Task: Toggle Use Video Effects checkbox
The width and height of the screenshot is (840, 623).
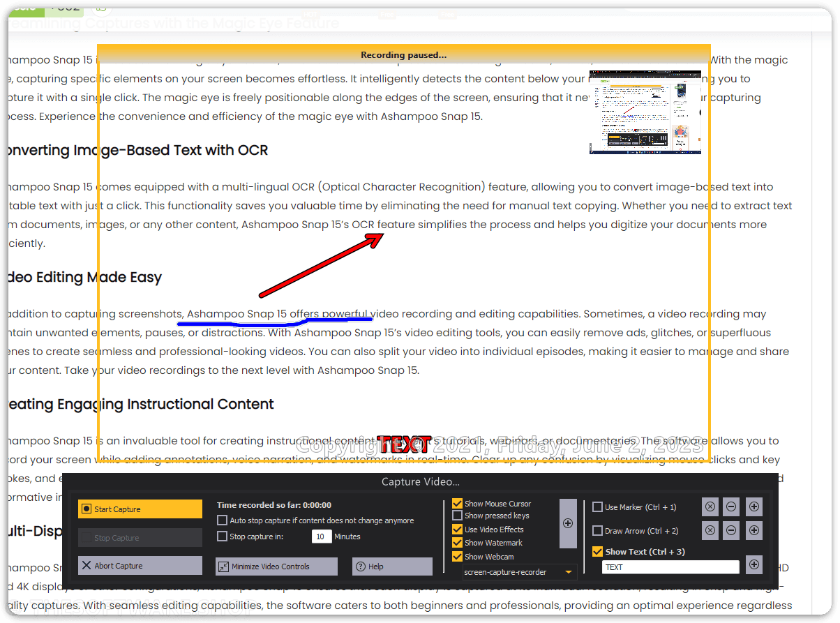Action: coord(458,530)
